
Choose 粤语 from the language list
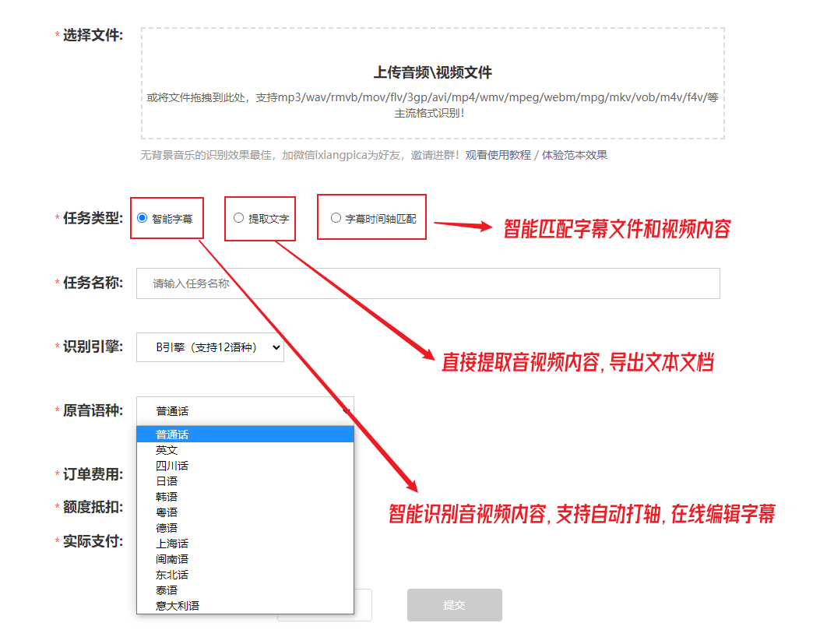click(167, 512)
